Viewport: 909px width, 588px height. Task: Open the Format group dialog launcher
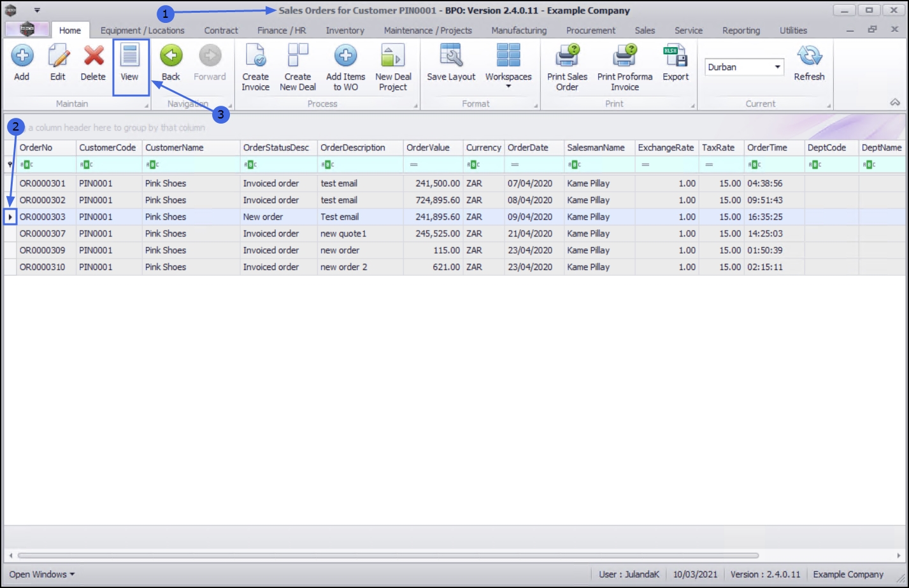click(x=535, y=106)
